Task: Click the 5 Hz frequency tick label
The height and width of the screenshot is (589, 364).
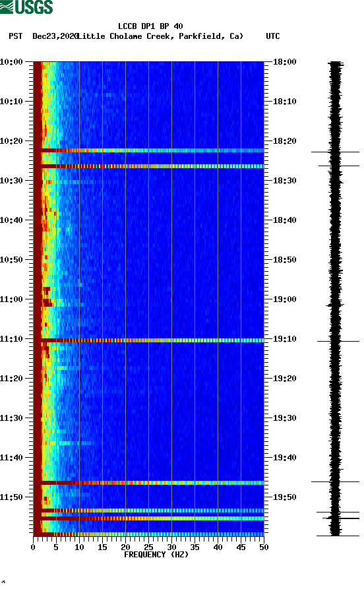Action: click(56, 547)
